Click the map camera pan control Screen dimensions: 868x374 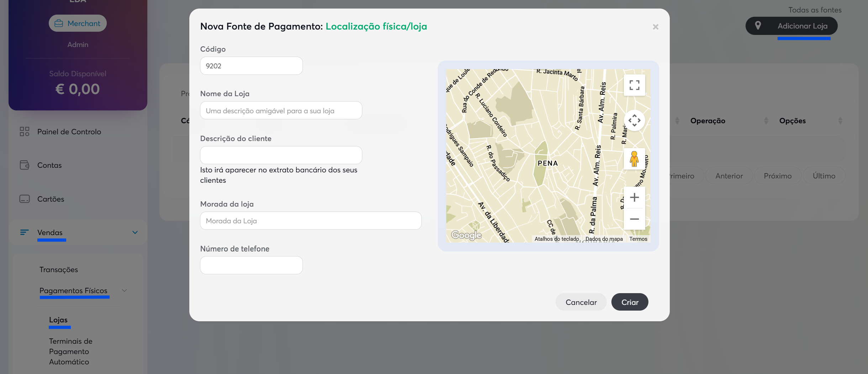(x=634, y=120)
